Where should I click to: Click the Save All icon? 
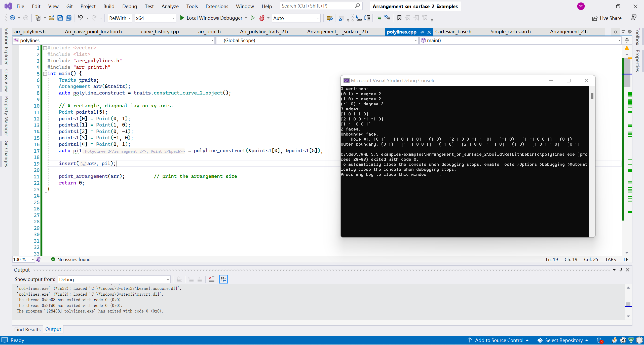point(68,18)
